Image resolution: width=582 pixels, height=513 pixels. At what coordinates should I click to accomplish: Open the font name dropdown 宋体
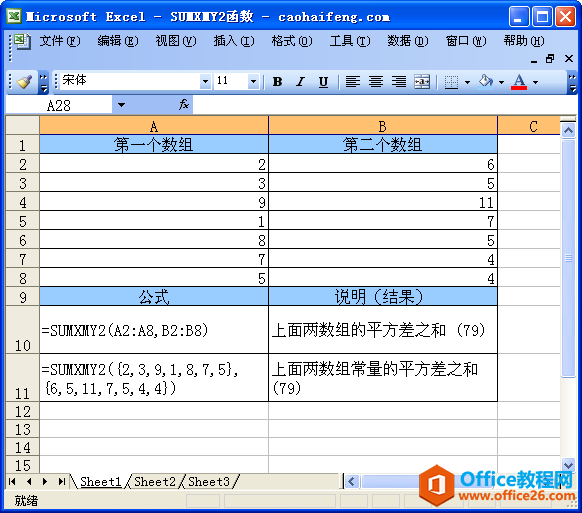click(x=205, y=81)
